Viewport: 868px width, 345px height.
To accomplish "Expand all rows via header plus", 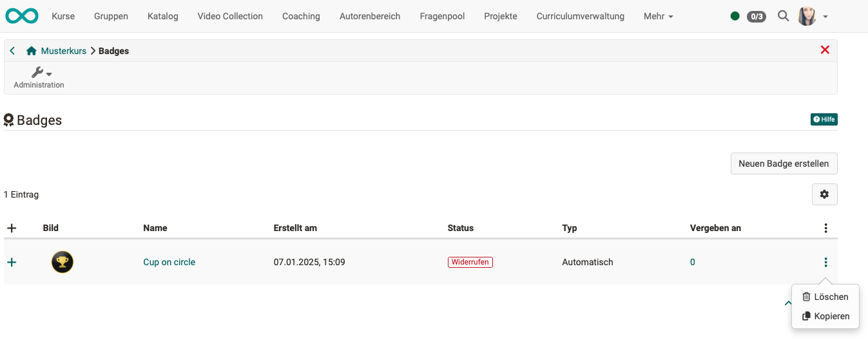I will point(12,228).
